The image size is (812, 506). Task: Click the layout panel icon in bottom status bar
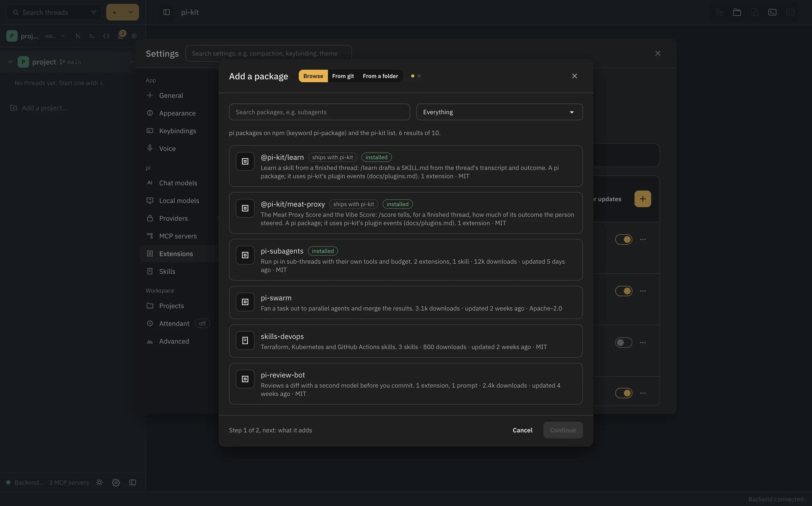133,483
